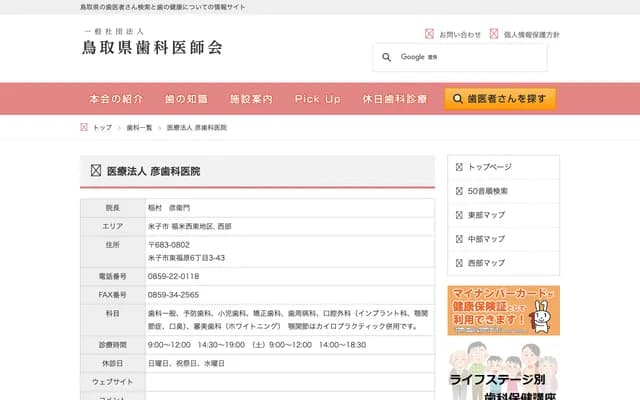Select 施設案内 in the navigation bar
The image size is (640, 400).
pyautogui.click(x=251, y=99)
